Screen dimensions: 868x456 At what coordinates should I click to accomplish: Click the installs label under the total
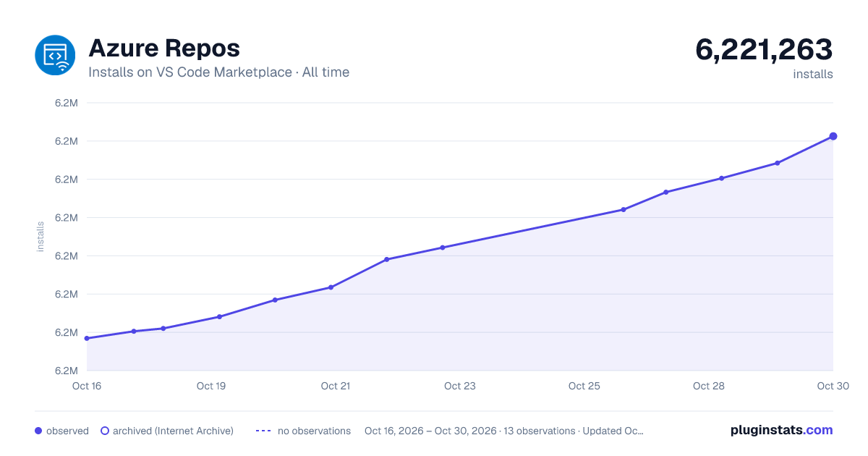pos(813,74)
